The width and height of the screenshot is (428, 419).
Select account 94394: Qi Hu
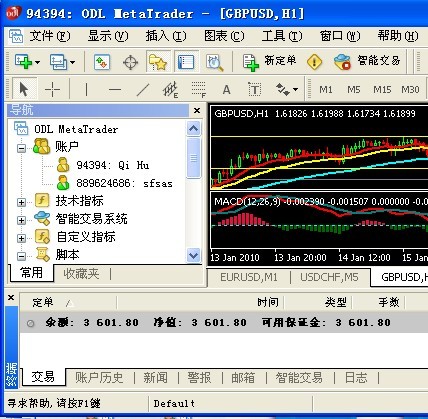click(x=113, y=165)
